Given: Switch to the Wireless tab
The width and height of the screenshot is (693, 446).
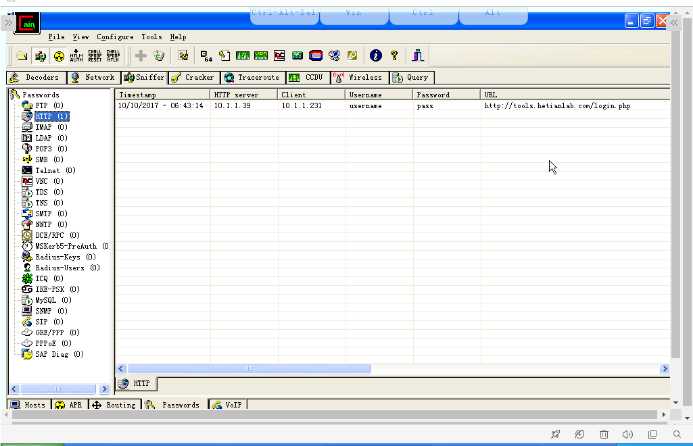Looking at the screenshot, I should [359, 77].
